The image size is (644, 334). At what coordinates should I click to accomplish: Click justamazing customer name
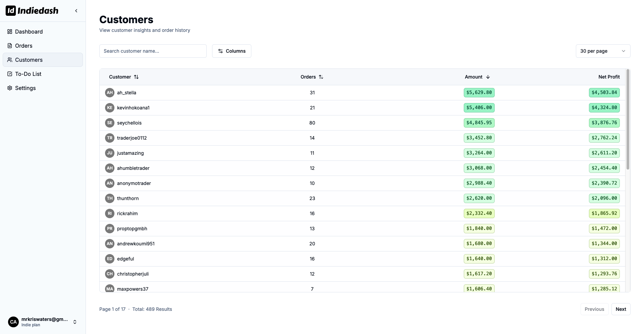point(130,153)
